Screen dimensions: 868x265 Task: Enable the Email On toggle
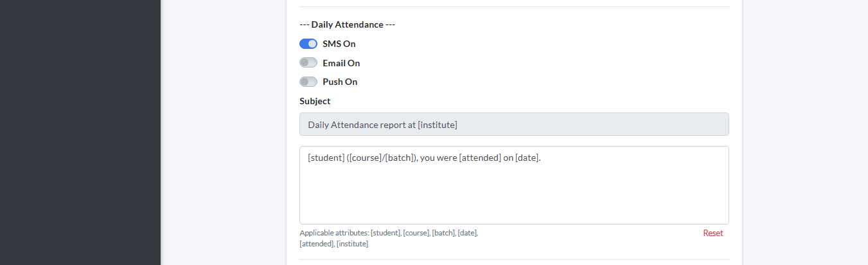point(308,63)
